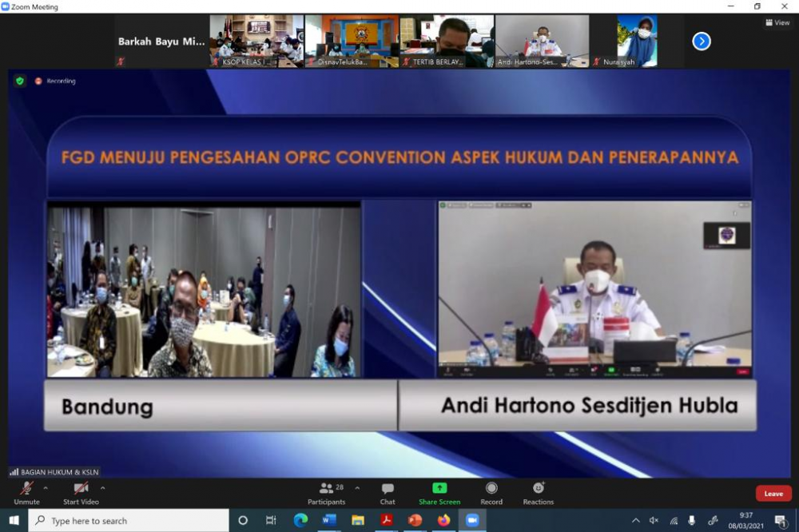Click the Andi Hartono Sesditjen Hubla caption
The height and width of the screenshot is (532, 799).
tap(590, 406)
